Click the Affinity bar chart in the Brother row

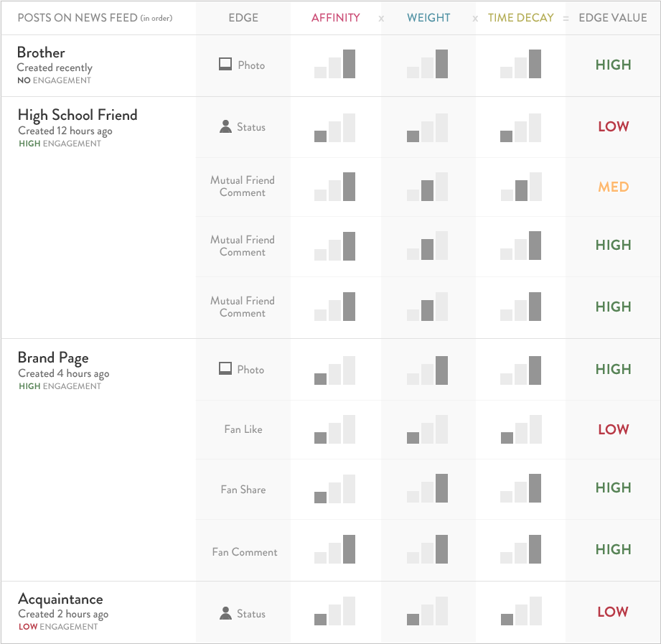(335, 64)
